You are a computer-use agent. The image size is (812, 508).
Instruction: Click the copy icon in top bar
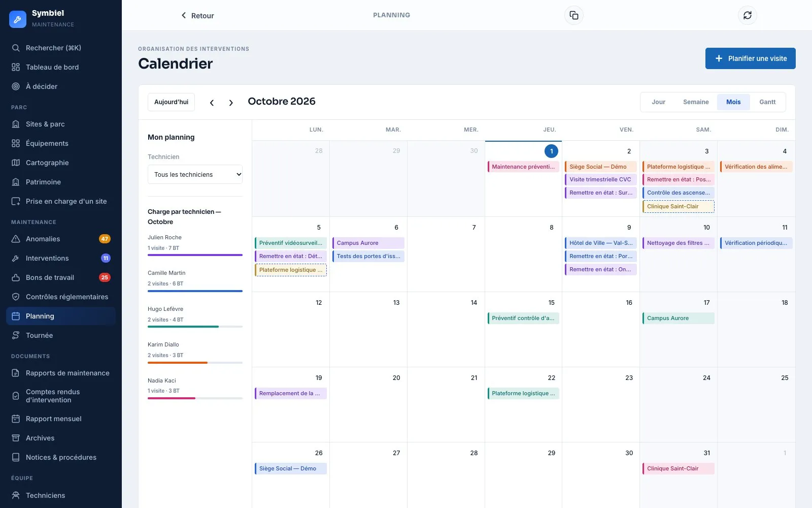pos(574,15)
